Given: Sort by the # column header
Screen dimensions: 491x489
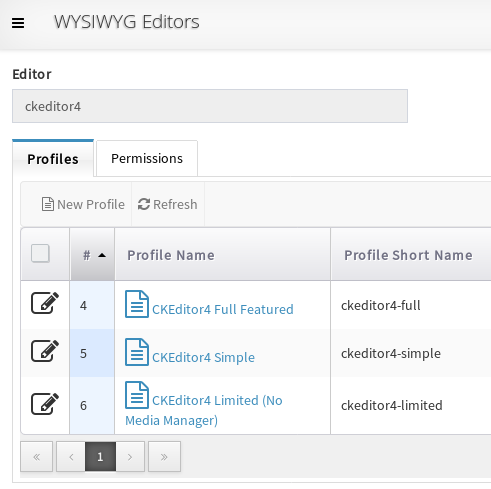Looking at the screenshot, I should [92, 255].
